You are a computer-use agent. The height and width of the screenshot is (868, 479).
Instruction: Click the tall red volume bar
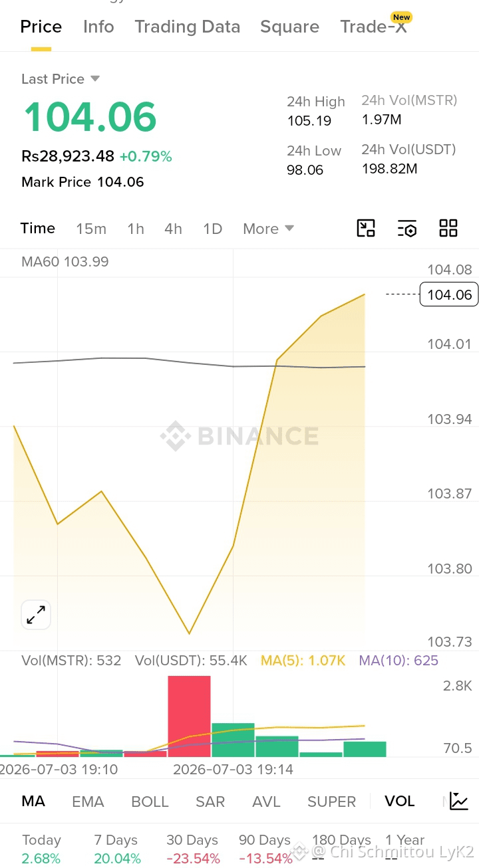coord(189,716)
